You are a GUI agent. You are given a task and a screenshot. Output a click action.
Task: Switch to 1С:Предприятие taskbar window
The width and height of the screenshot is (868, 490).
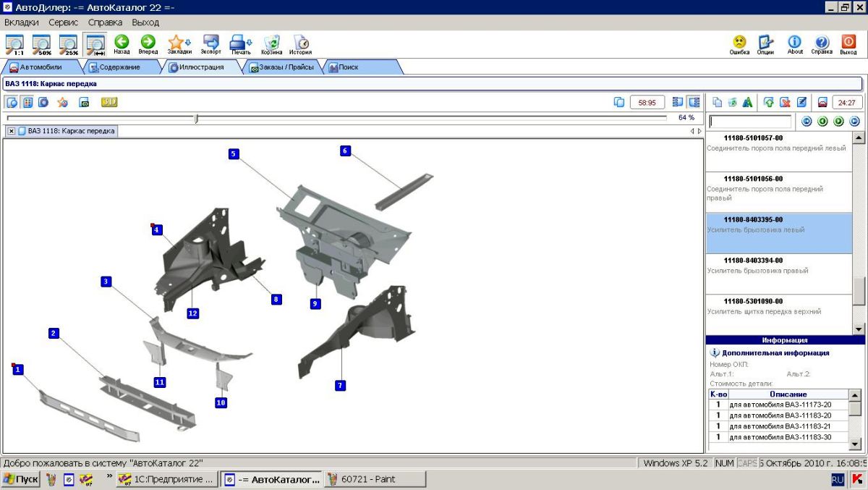166,479
